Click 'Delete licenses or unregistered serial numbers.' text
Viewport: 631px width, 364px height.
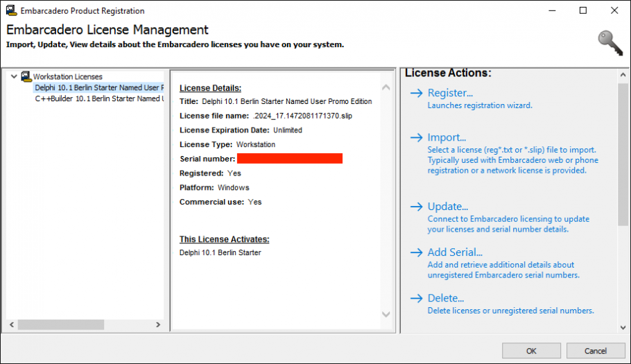point(510,311)
